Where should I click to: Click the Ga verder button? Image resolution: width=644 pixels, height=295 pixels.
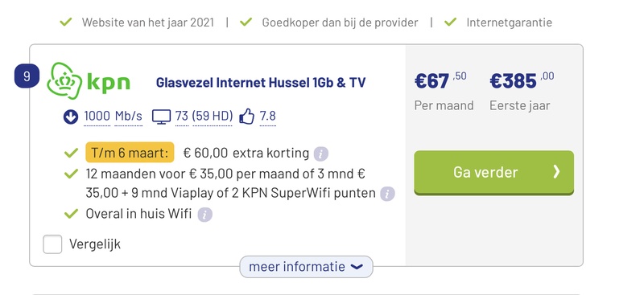click(x=493, y=172)
